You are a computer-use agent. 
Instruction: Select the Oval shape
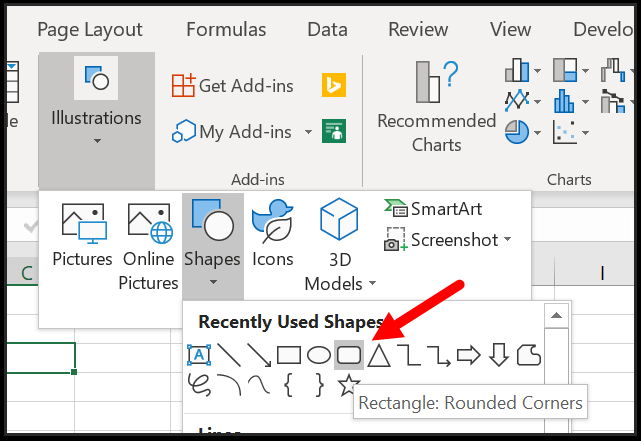point(319,355)
